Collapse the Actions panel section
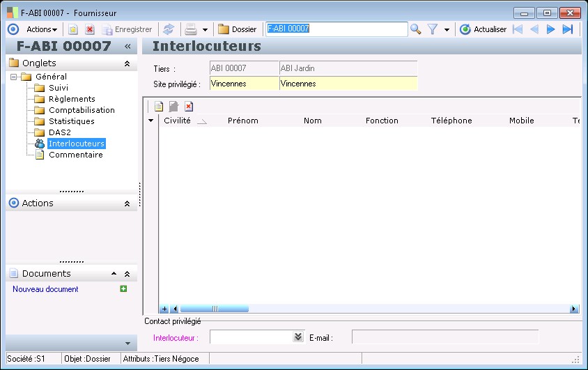The image size is (588, 370). coord(127,203)
